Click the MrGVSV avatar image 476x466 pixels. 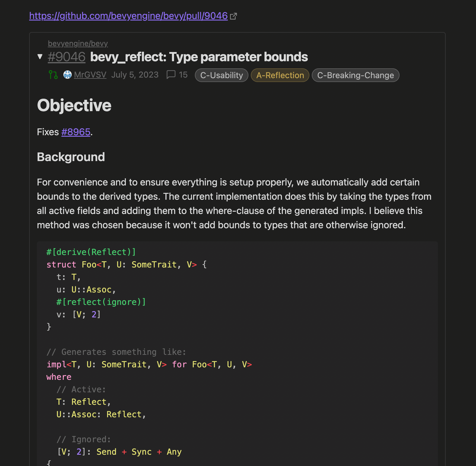coord(68,75)
